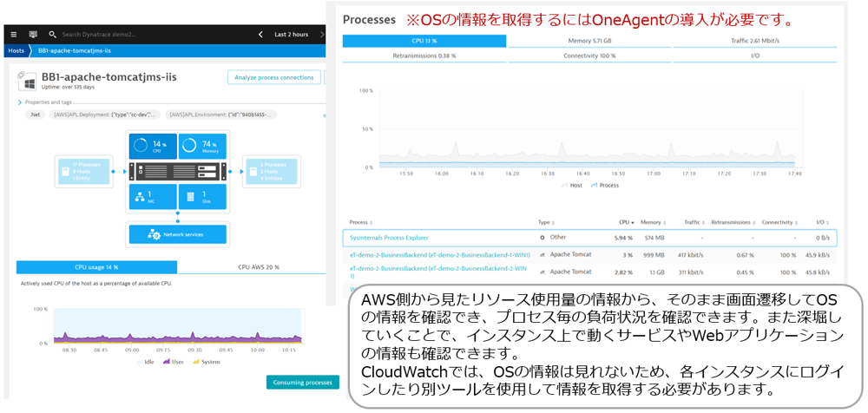The height and width of the screenshot is (413, 868).
Task: Select the Memory 74% tile
Action: pos(202,146)
